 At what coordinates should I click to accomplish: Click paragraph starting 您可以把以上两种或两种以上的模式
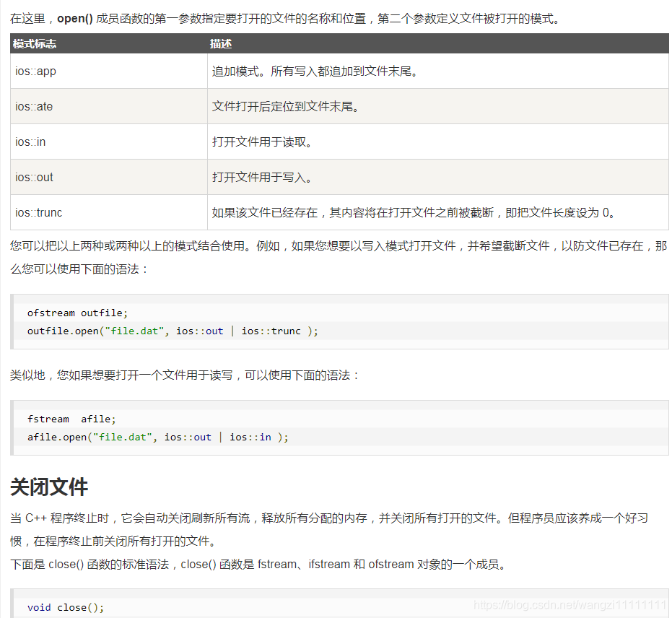pyautogui.click(x=339, y=258)
